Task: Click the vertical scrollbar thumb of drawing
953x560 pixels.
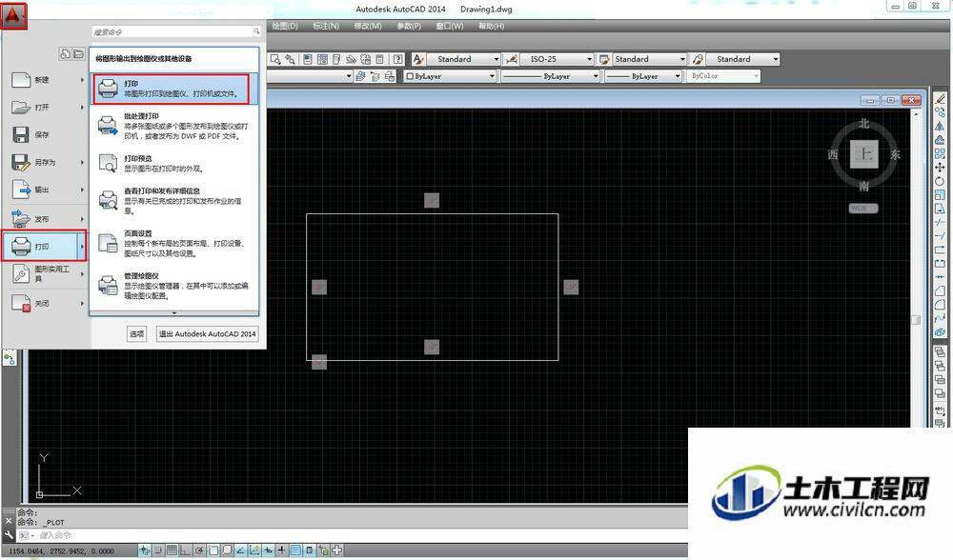Action: 916,319
